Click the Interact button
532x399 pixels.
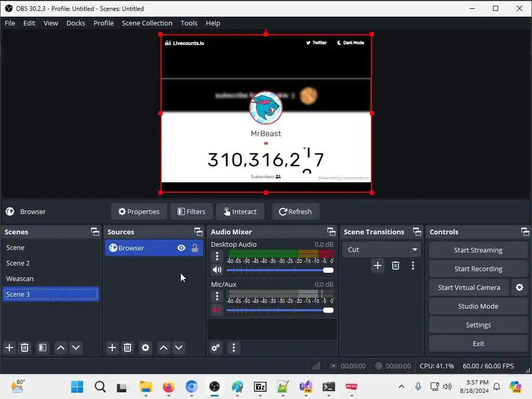pos(240,212)
